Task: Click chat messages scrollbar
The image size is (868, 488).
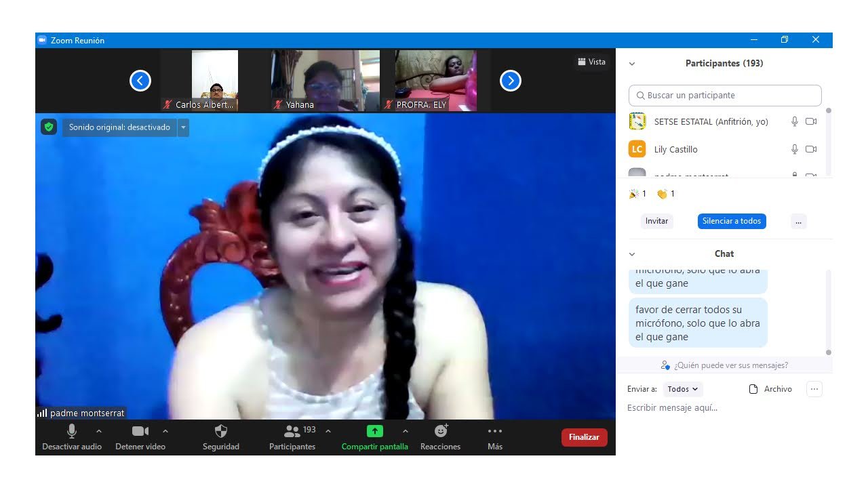Action: [829, 312]
